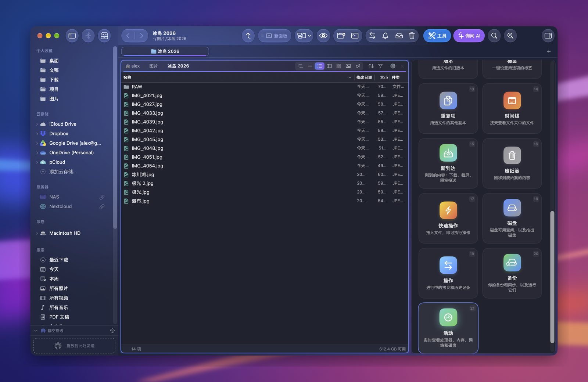The image size is (588, 382).
Task: Select the 冰岛 2026 tab
Action: [165, 51]
